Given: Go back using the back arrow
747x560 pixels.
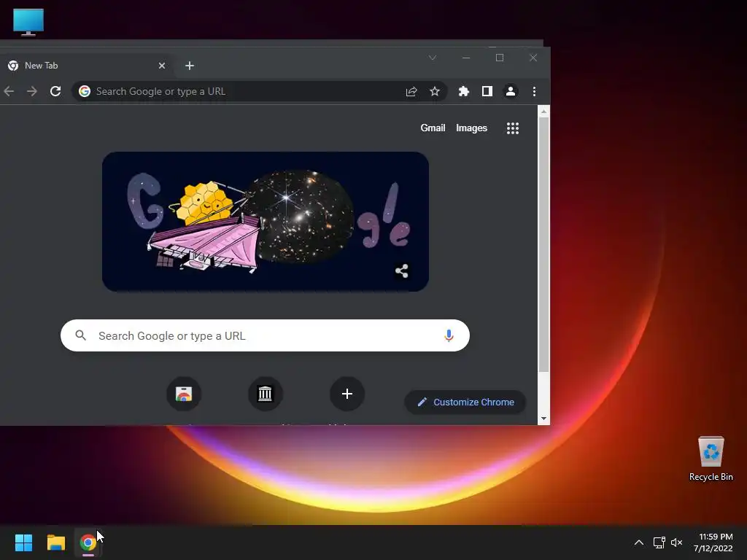Looking at the screenshot, I should (9, 91).
